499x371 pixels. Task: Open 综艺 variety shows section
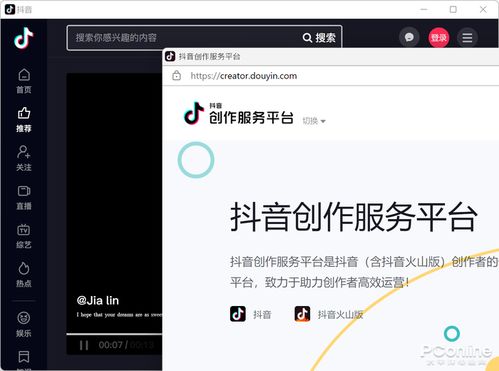24,236
